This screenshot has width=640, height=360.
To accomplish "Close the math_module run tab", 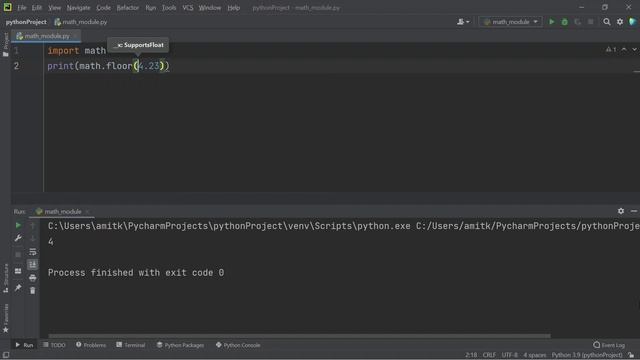I will (87, 211).
